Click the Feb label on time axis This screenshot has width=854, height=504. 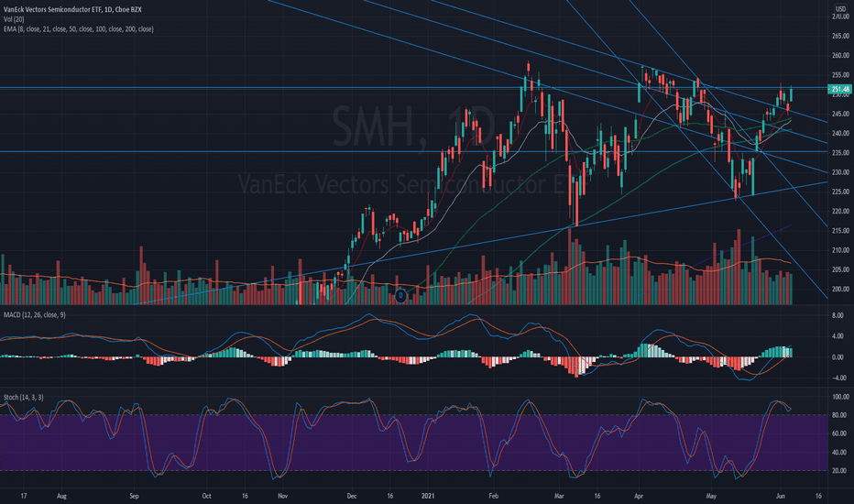[494, 497]
